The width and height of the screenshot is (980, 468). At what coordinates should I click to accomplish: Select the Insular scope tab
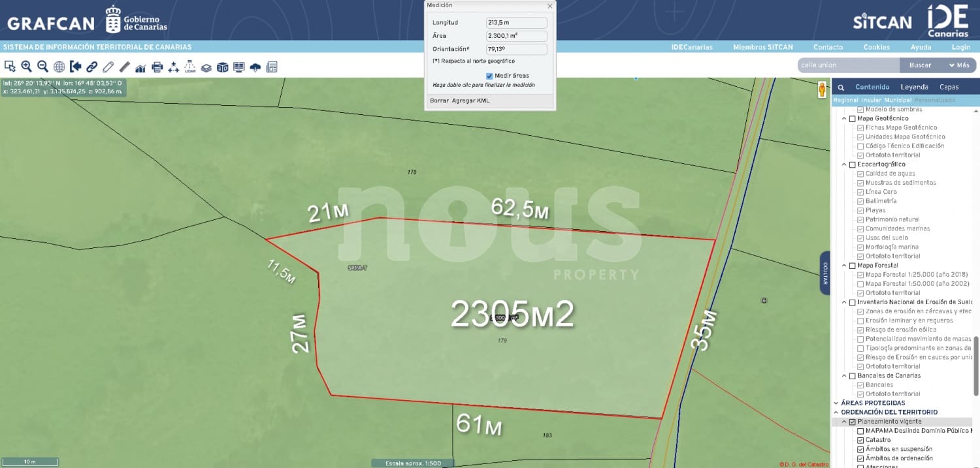tap(871, 101)
